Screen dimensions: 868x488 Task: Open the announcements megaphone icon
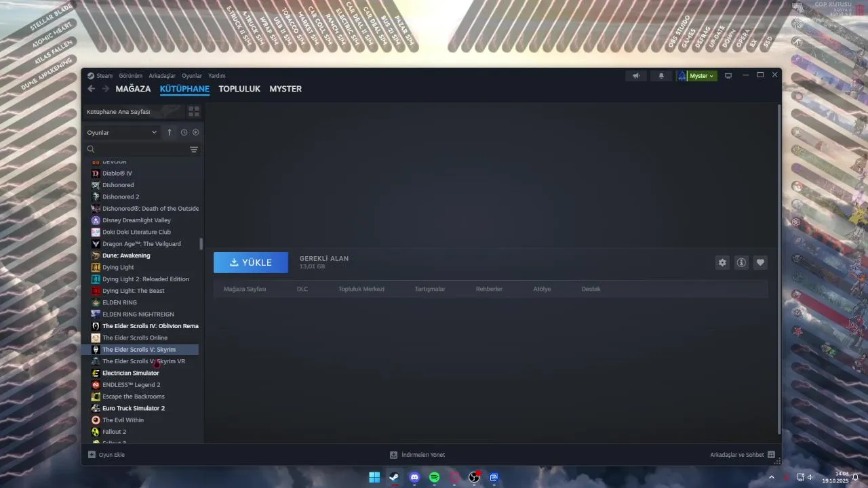tap(636, 76)
